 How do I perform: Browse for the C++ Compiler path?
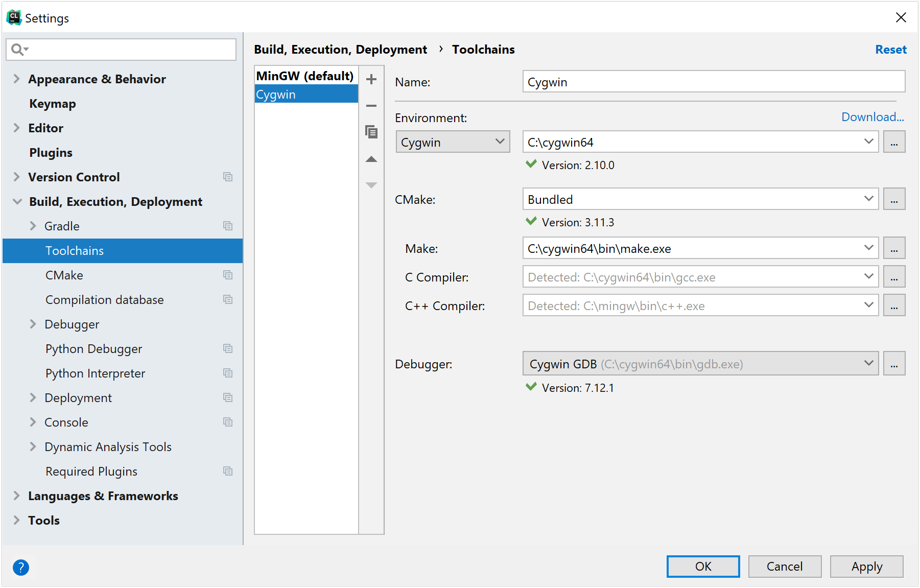[x=893, y=305]
